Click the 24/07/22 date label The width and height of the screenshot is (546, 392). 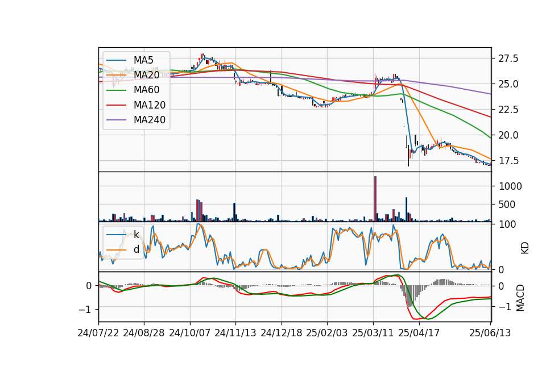98,333
